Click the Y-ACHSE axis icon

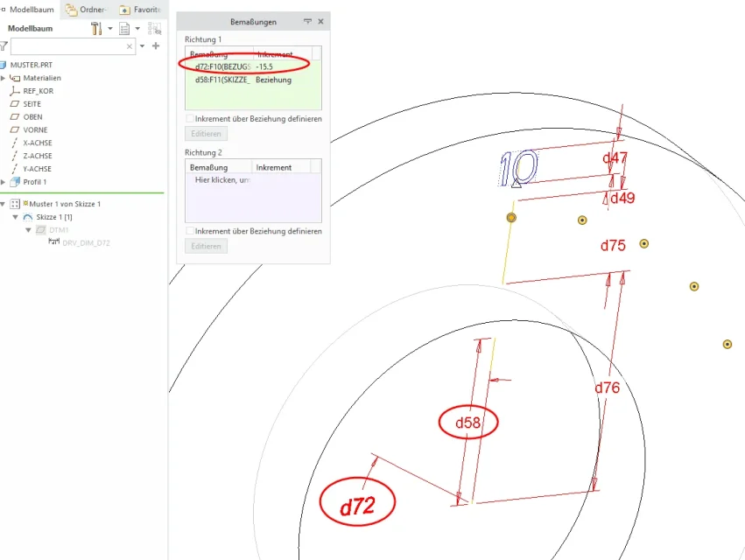point(15,169)
